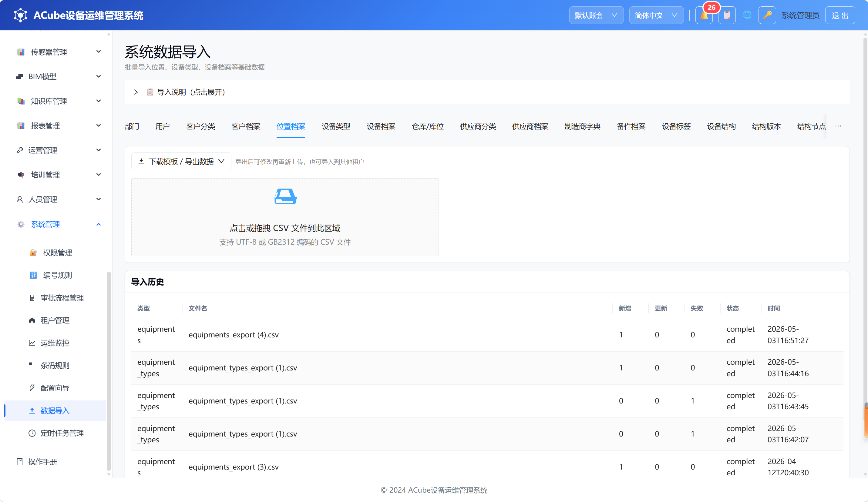
Task: Switch to the 备件档案 tab
Action: click(631, 126)
